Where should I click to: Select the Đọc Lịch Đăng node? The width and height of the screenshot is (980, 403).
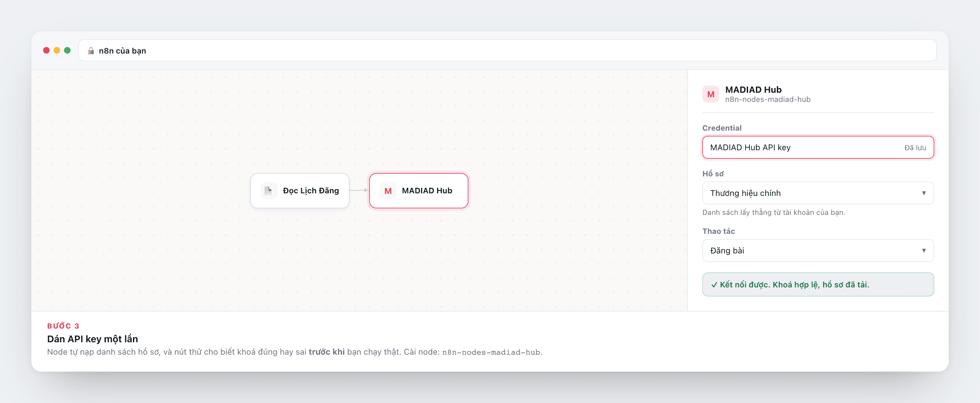pyautogui.click(x=300, y=190)
